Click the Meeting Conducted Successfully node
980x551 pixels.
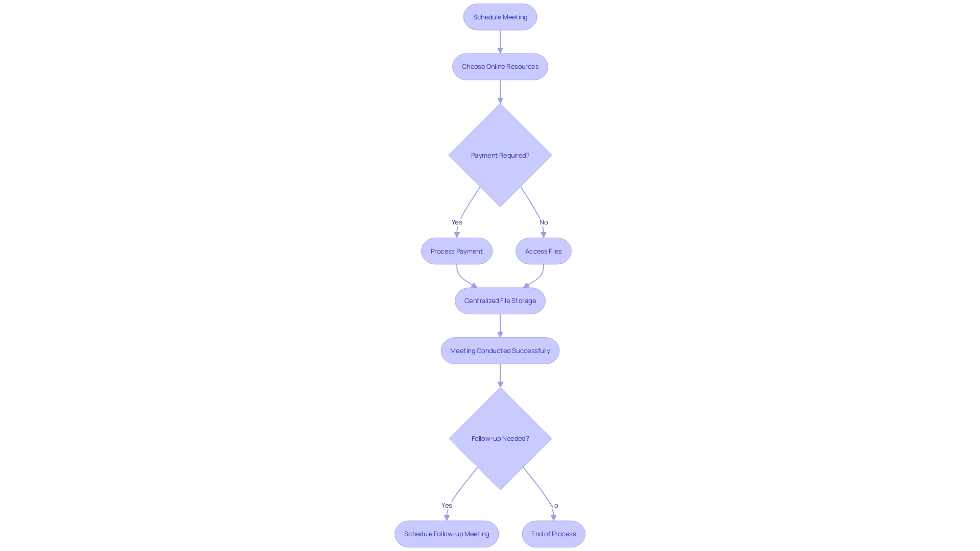500,350
